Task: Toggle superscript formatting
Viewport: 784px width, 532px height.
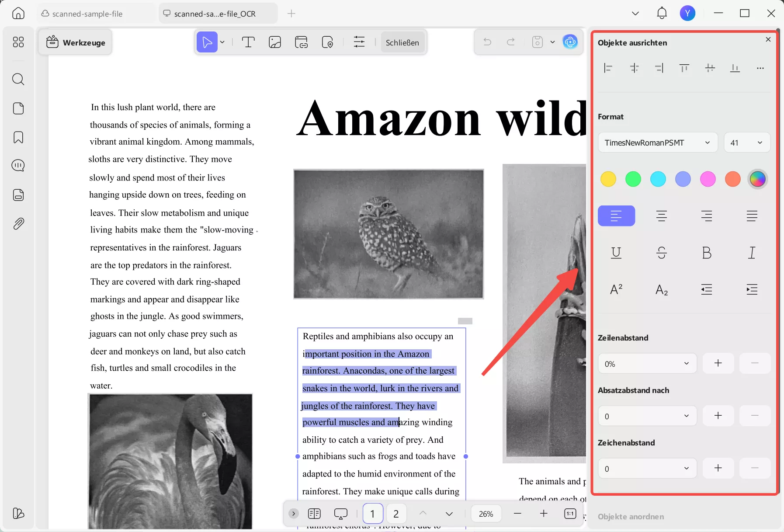Action: click(x=616, y=289)
